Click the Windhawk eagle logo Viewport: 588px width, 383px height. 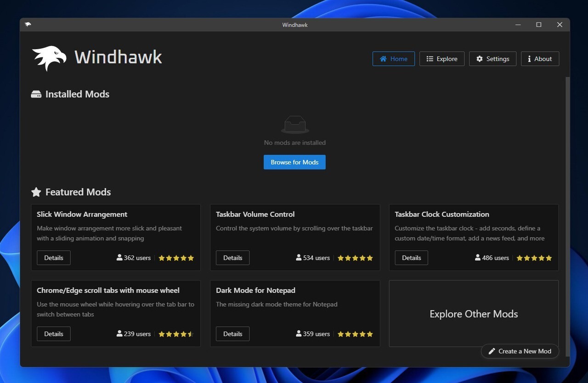point(49,58)
